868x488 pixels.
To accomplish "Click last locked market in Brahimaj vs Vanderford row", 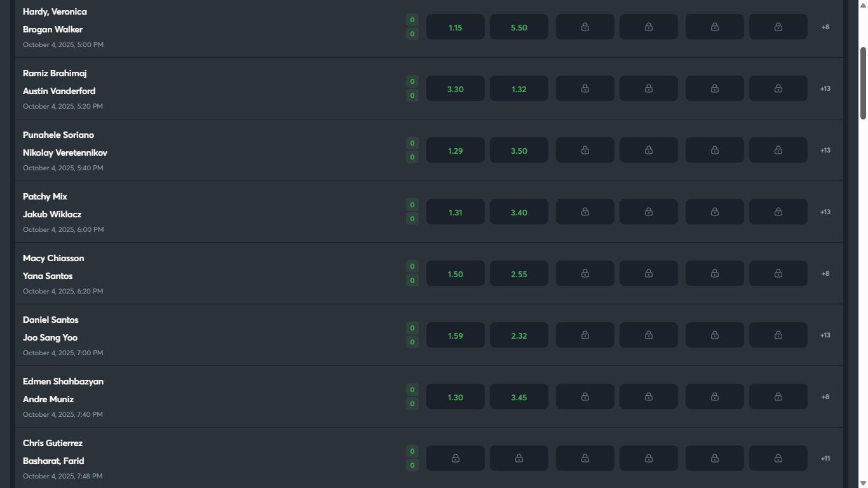I will [778, 89].
